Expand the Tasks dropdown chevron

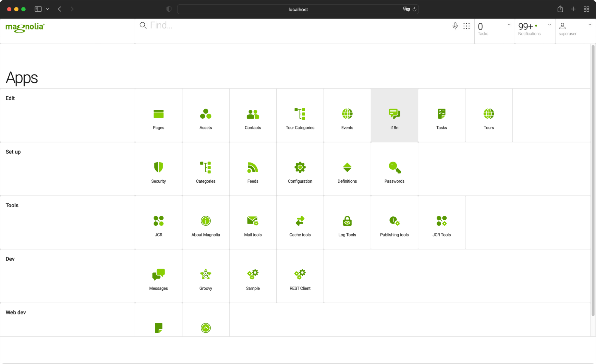click(x=509, y=25)
